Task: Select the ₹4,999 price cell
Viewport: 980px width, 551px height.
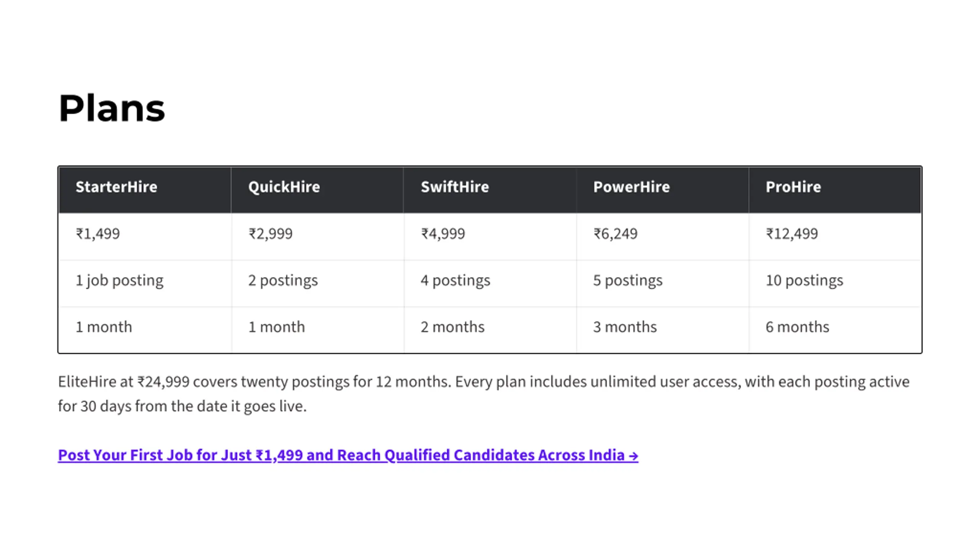Action: coord(490,236)
